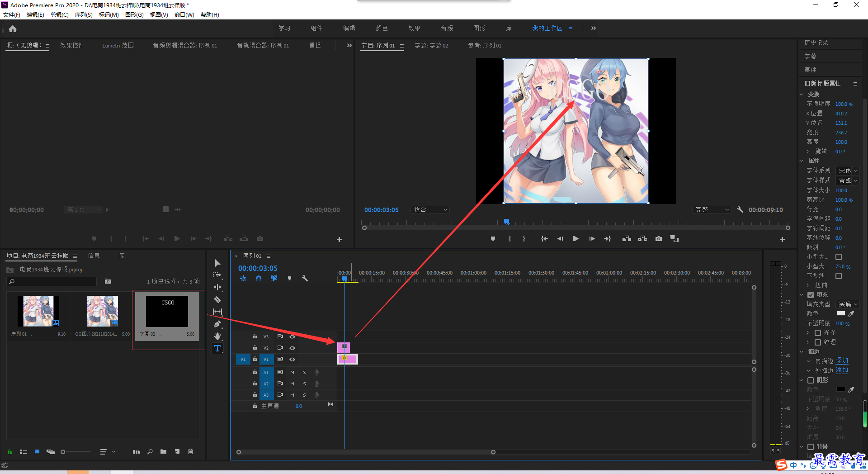Screen dimensions: 868x474
Task: Open the 适合 zoom level dropdown
Action: click(430, 209)
